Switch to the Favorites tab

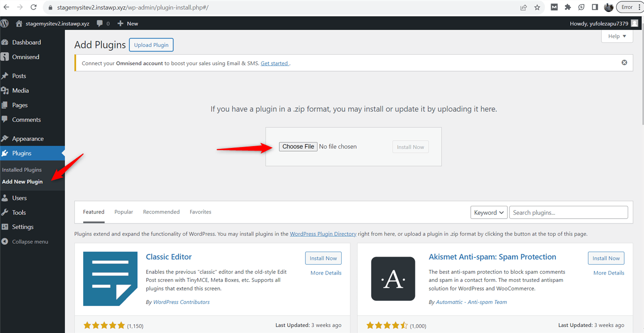[x=200, y=212]
